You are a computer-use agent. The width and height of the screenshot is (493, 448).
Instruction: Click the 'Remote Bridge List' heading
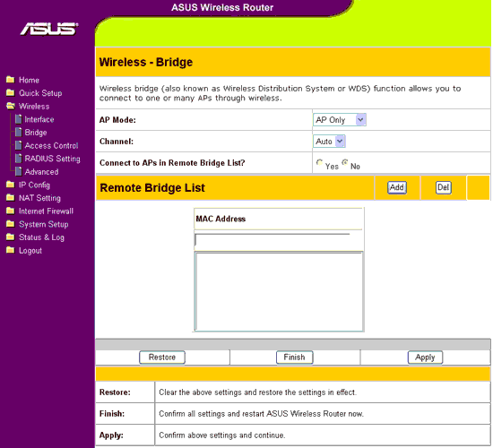click(152, 188)
